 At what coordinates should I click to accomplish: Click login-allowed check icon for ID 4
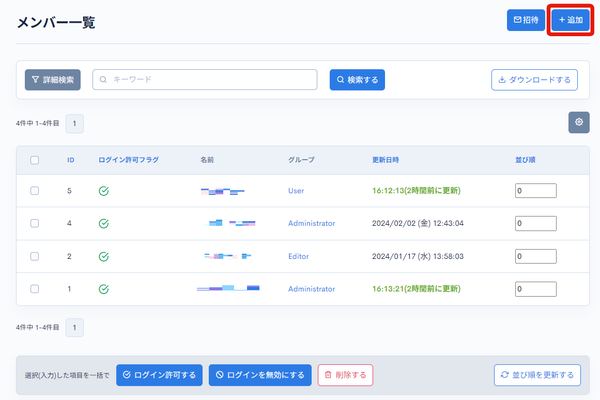coord(104,223)
